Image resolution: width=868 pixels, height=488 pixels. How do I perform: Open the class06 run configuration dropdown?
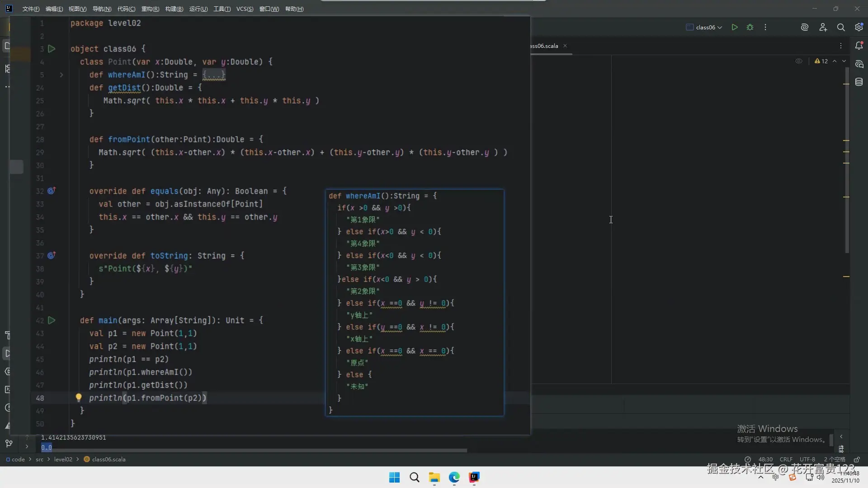pyautogui.click(x=704, y=27)
